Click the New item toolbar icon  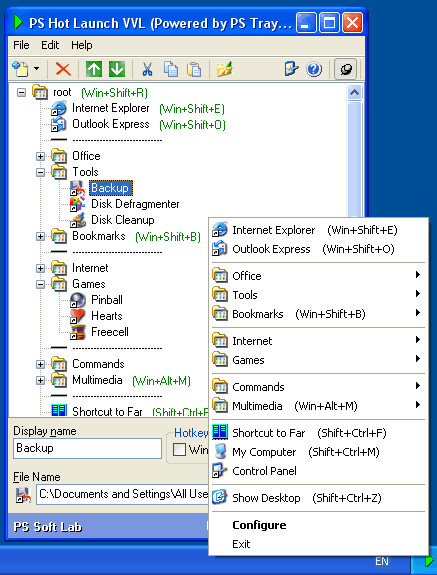pyautogui.click(x=21, y=69)
